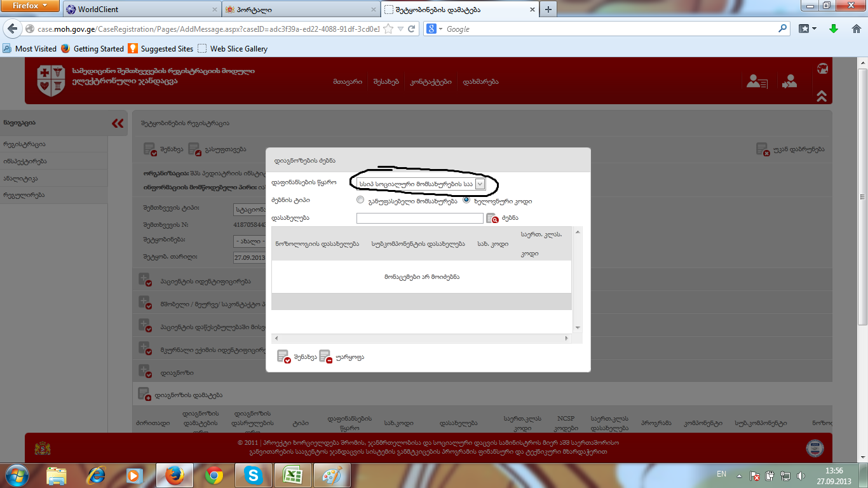Click the go back icon at top right
The image size is (868, 488).
click(x=763, y=149)
